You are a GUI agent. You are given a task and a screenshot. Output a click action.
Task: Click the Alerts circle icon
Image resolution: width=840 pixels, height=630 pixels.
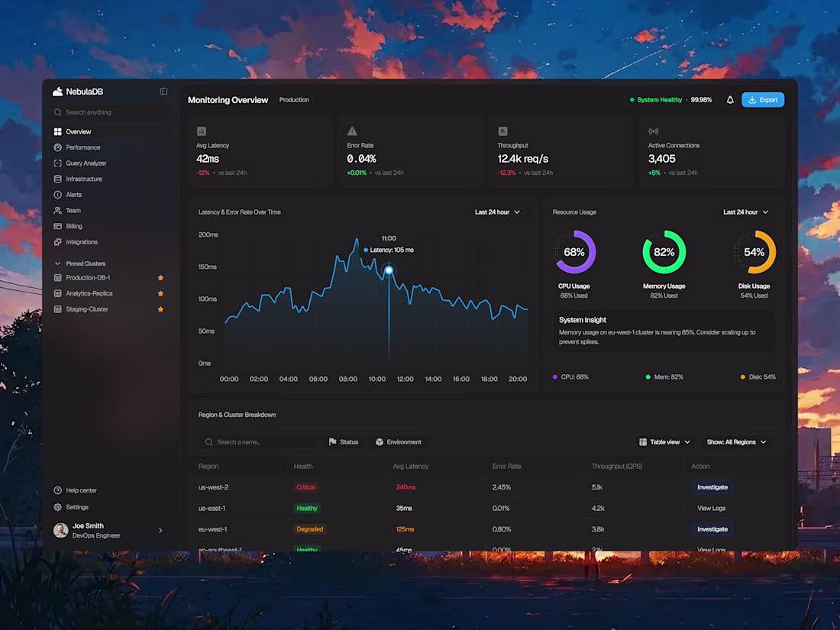point(58,195)
